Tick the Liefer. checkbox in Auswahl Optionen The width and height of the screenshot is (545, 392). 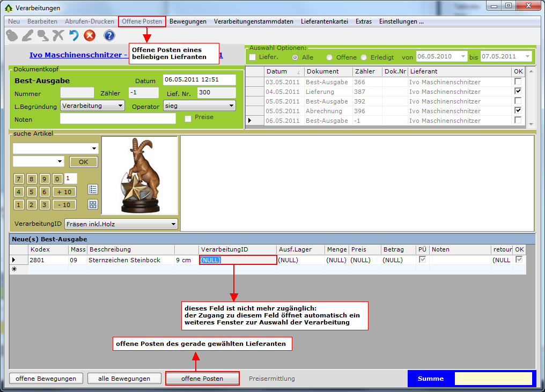[253, 57]
